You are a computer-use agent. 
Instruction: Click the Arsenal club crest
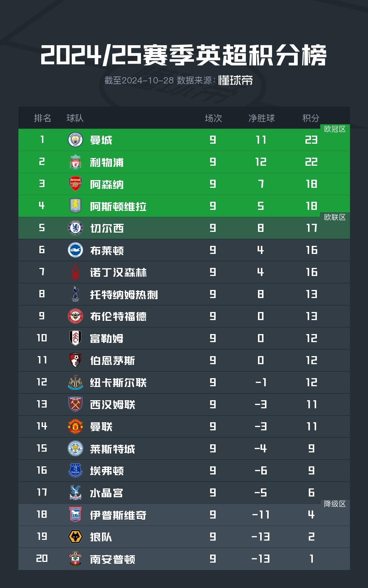click(x=75, y=184)
